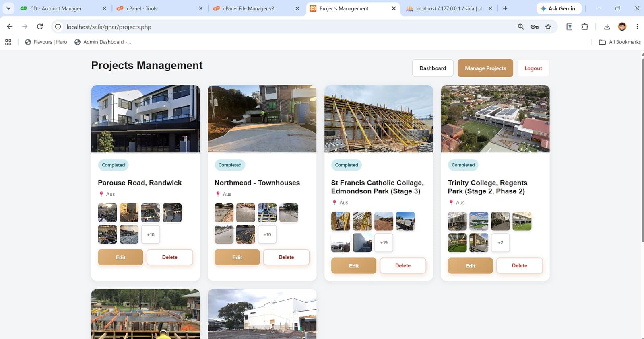Image resolution: width=644 pixels, height=339 pixels.
Task: Open the tab search dropdown arrow
Action: click(x=8, y=8)
